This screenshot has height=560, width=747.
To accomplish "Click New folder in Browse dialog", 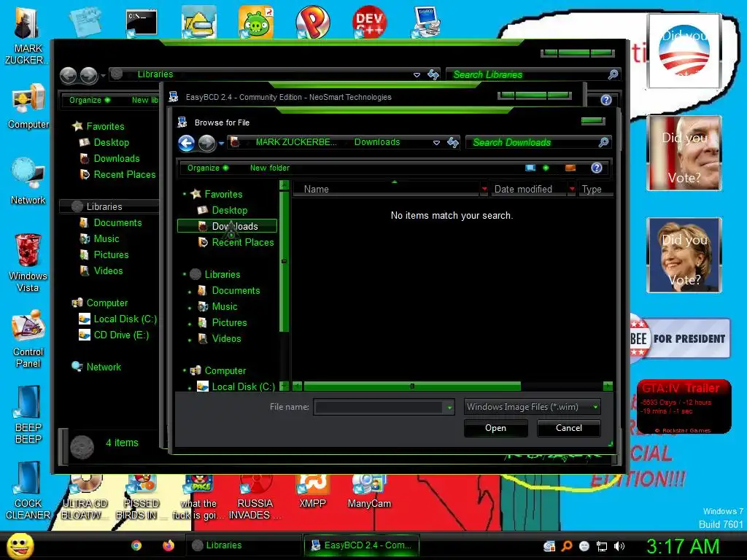I will pos(270,168).
